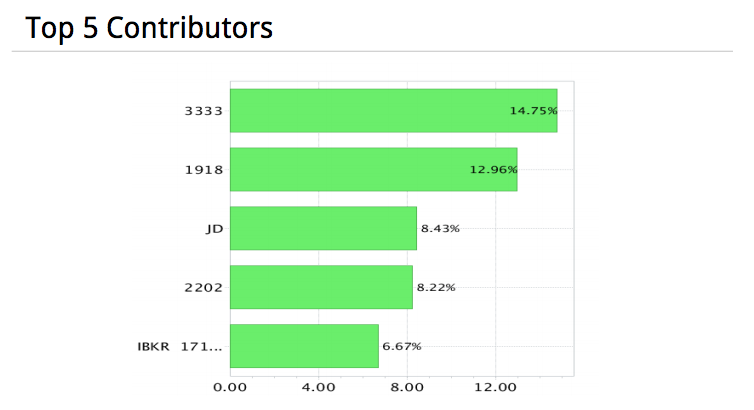
Task: Select the 2202 axis label
Action: [203, 288]
